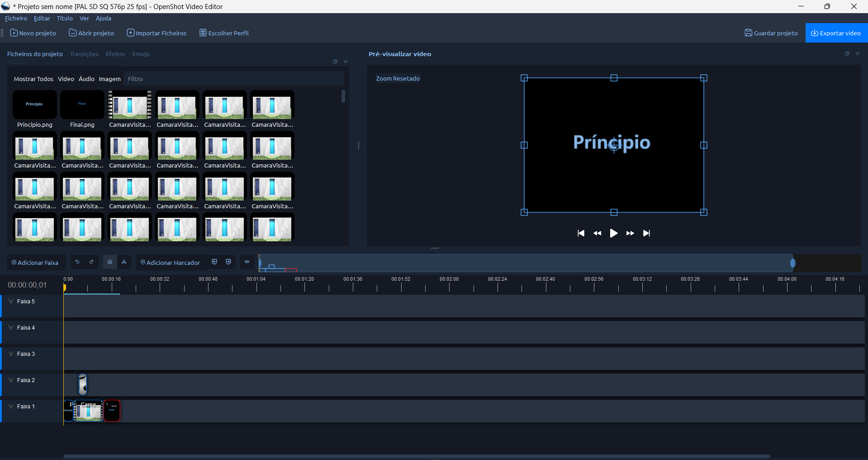The height and width of the screenshot is (460, 868).
Task: Click the right handle of timeline zoom slider
Action: point(792,263)
